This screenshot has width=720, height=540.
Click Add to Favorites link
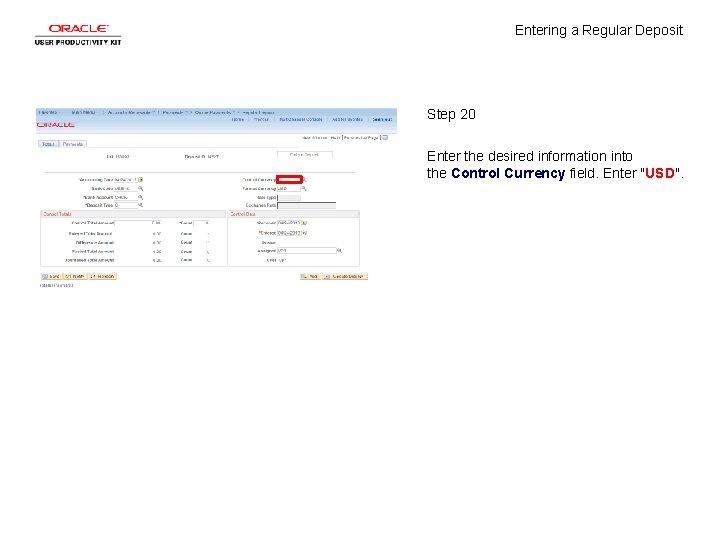347,119
